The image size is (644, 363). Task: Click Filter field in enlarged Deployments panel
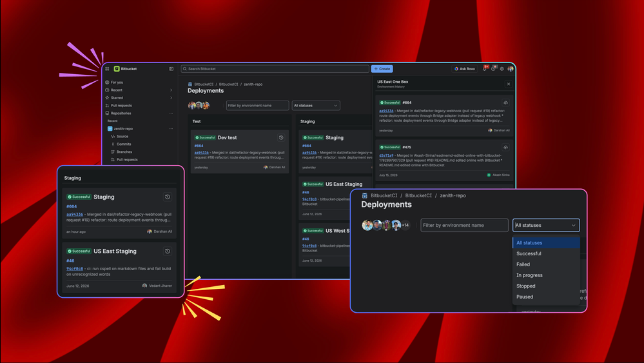pos(464,225)
